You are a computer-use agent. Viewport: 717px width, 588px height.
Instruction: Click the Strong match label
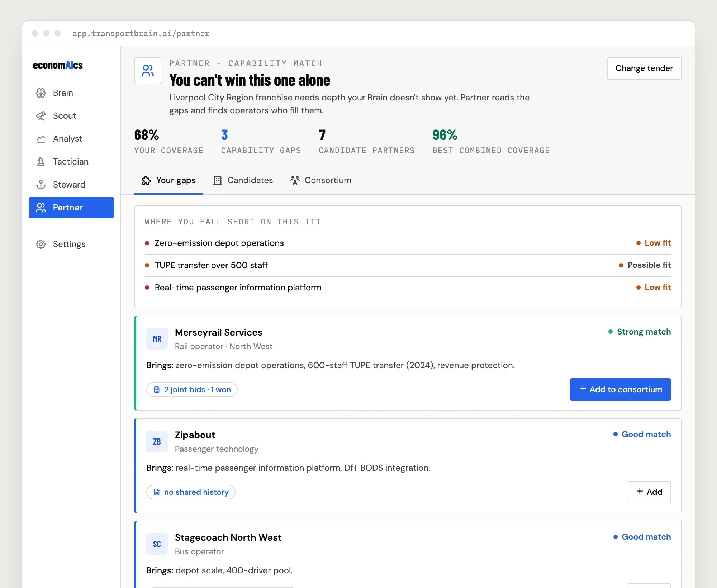(640, 332)
